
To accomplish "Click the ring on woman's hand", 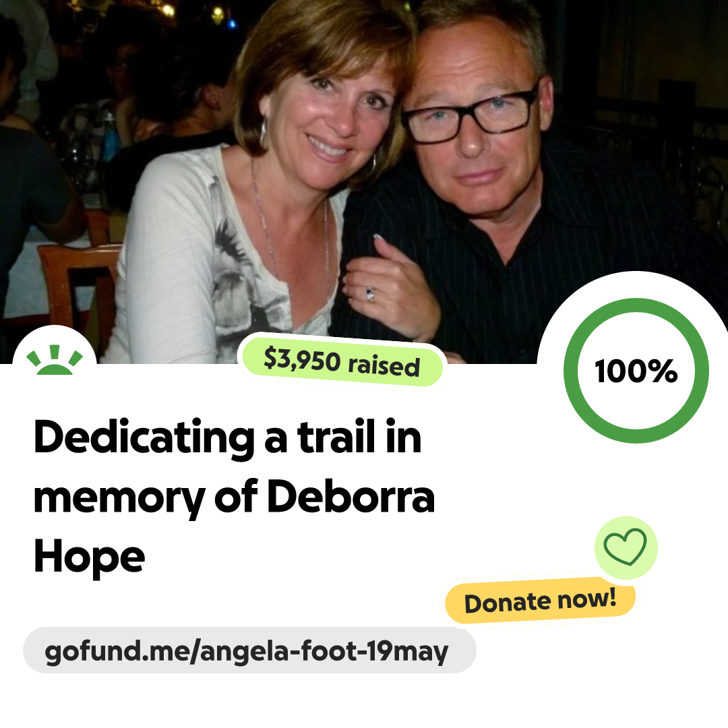I will click(370, 294).
